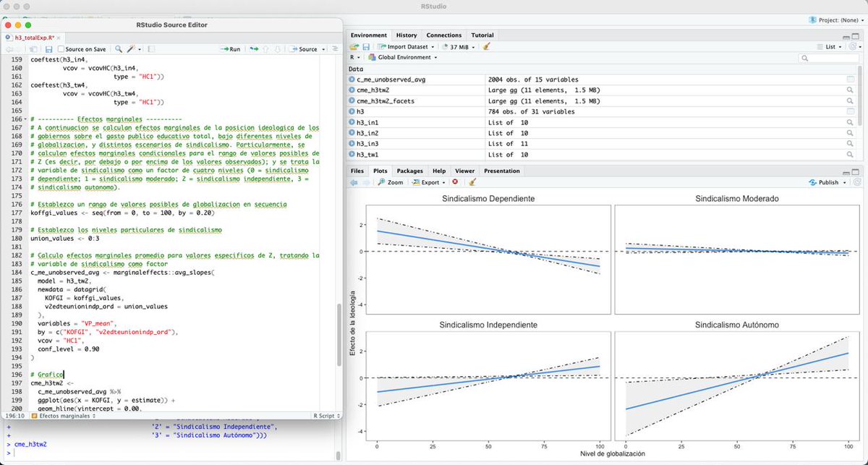Open Global Environment dropdown

click(402, 57)
